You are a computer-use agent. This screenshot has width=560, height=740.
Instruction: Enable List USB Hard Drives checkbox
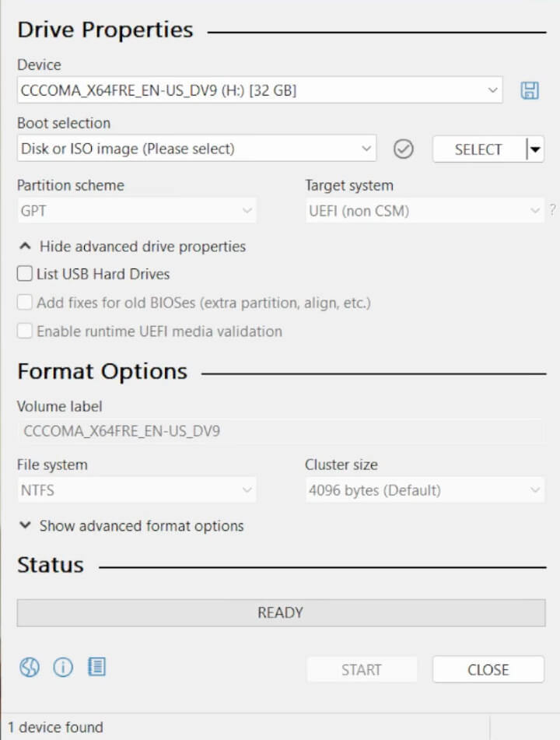26,274
